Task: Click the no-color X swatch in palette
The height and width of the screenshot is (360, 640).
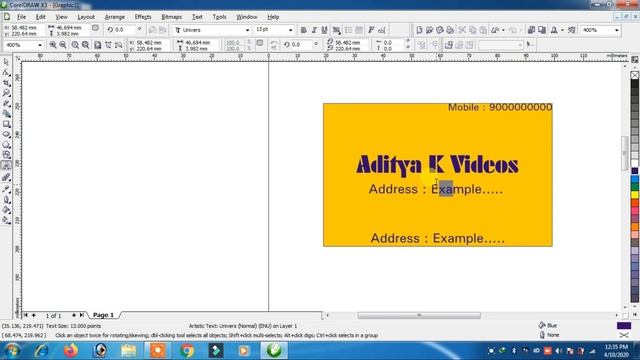Action: (x=635, y=75)
